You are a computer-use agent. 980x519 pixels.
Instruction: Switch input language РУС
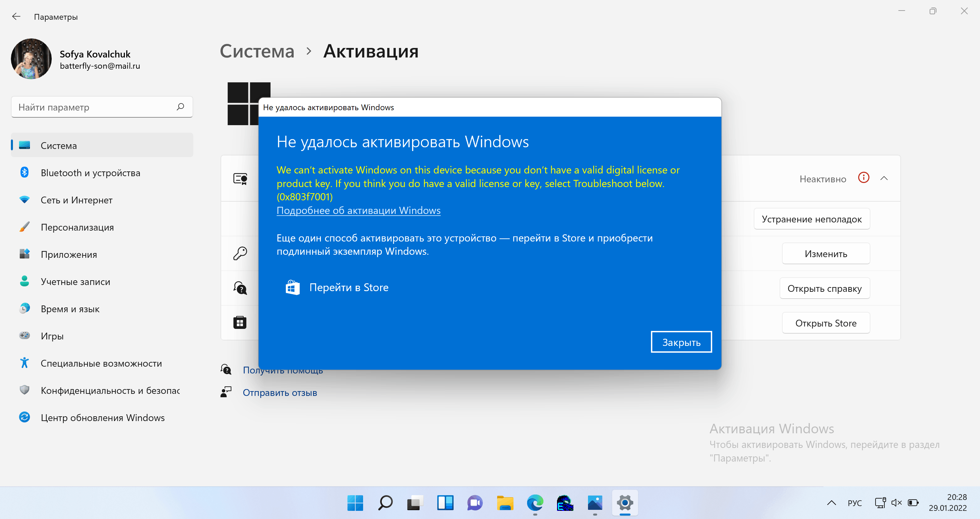[x=854, y=503]
